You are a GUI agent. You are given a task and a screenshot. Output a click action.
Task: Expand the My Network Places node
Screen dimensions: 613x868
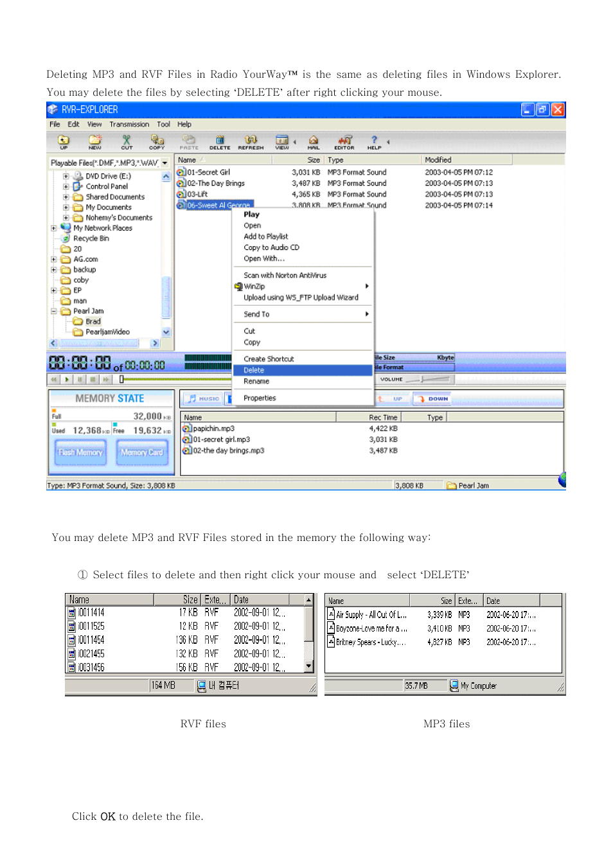[x=53, y=228]
